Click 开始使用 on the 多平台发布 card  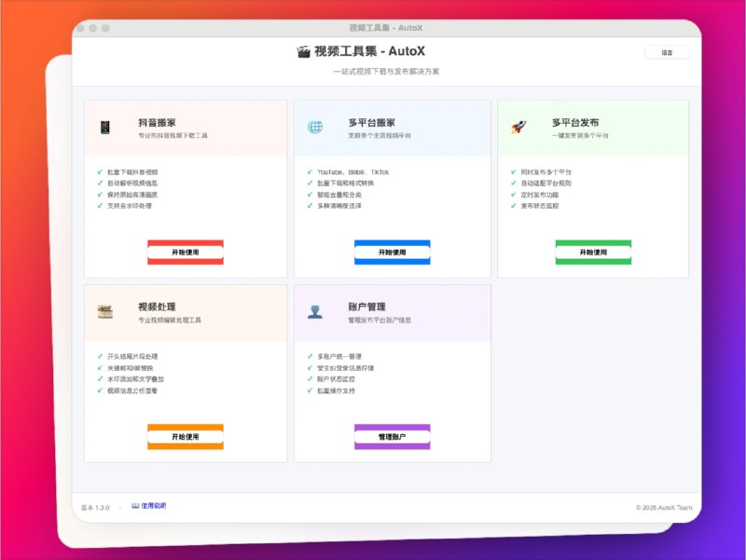coord(594,253)
